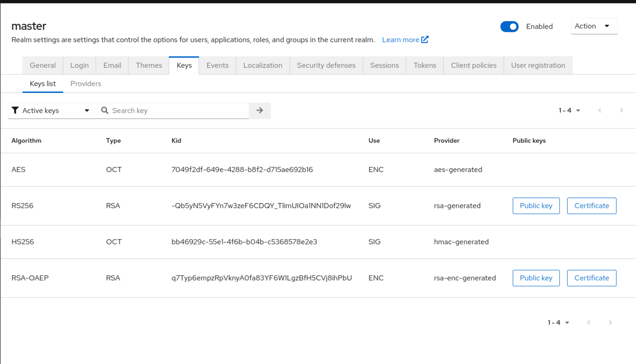
Task: Open the bottom 1-4 pagination dropdown
Action: click(559, 322)
